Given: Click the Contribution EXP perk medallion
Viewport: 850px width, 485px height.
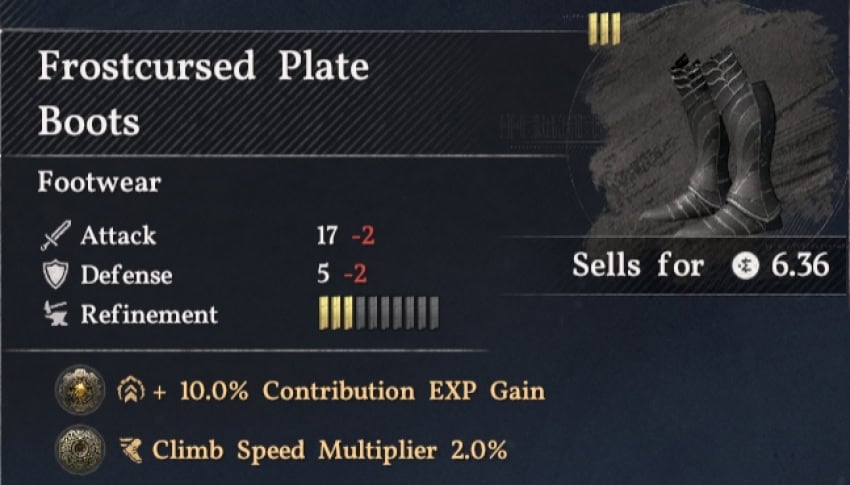Looking at the screenshot, I should tap(77, 390).
